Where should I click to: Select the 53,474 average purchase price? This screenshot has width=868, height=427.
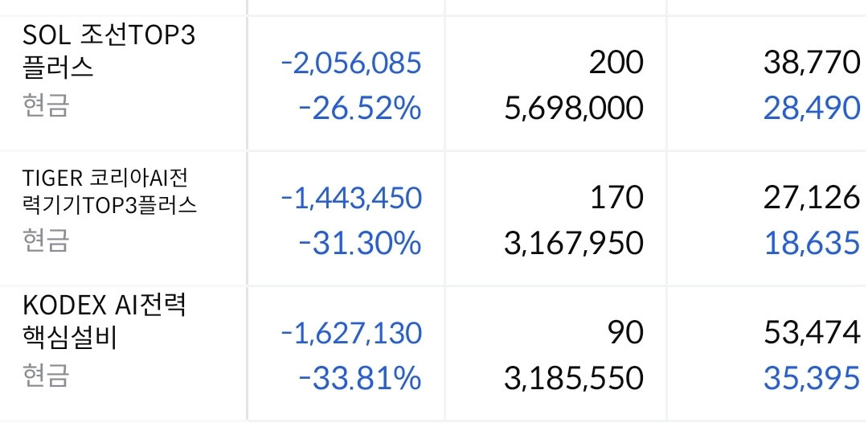point(812,334)
